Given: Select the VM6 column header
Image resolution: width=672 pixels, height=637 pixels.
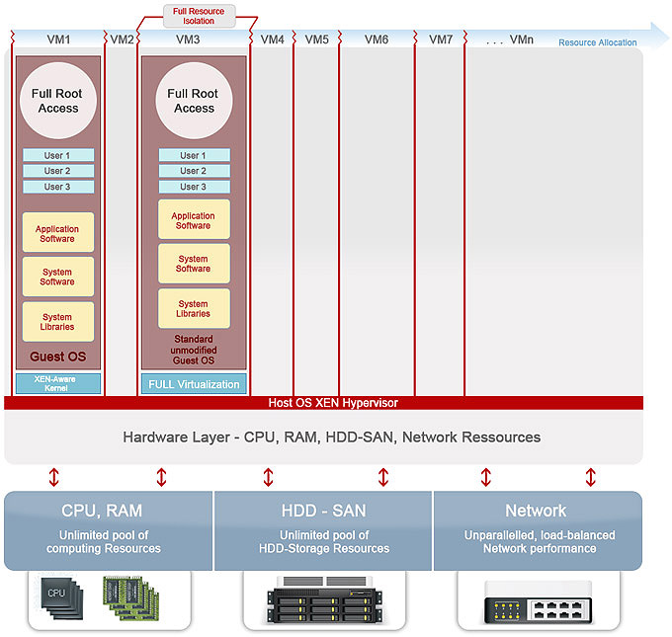Looking at the screenshot, I should [x=377, y=40].
